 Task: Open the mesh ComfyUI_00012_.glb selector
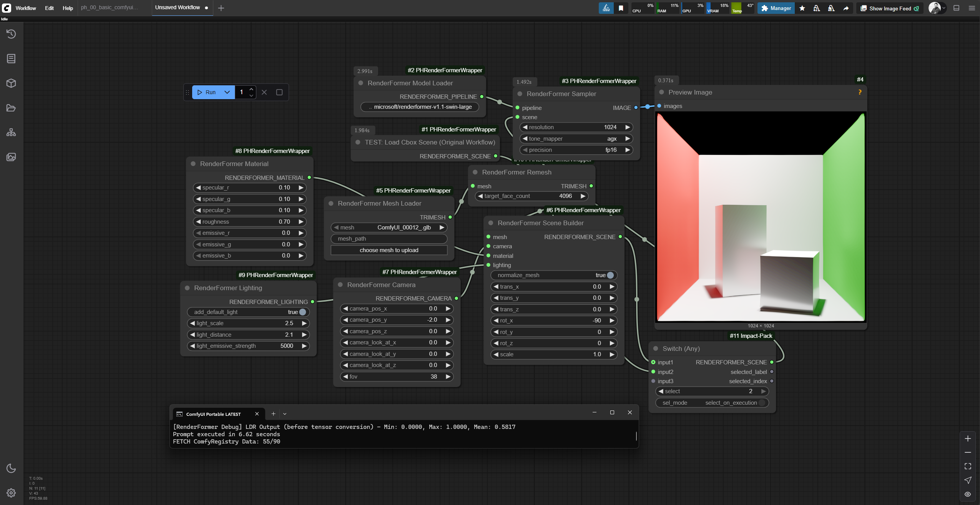(x=389, y=228)
